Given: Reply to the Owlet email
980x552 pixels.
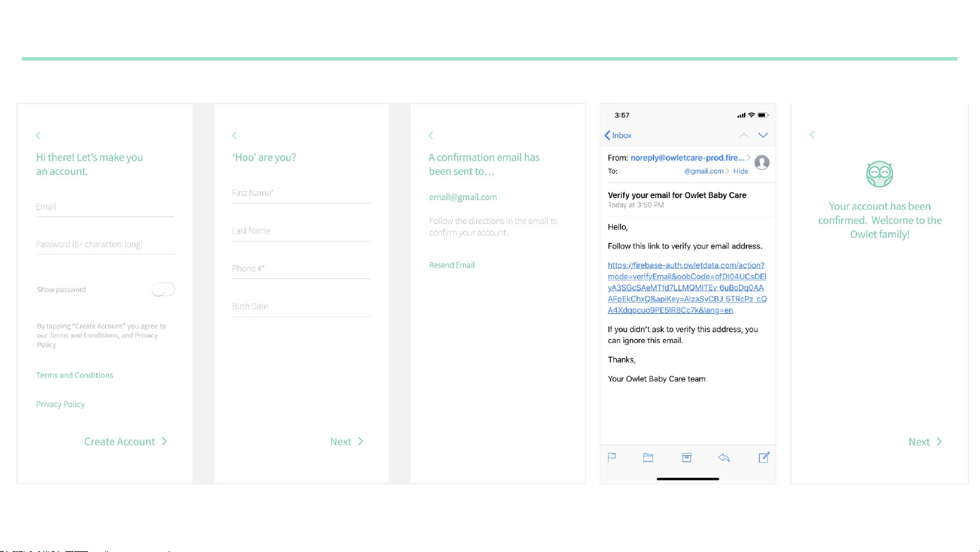Looking at the screenshot, I should [724, 458].
